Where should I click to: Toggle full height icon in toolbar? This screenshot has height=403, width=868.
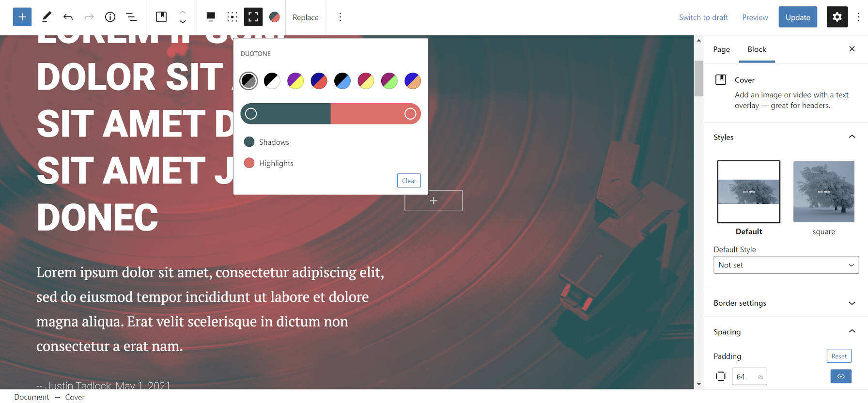253,17
